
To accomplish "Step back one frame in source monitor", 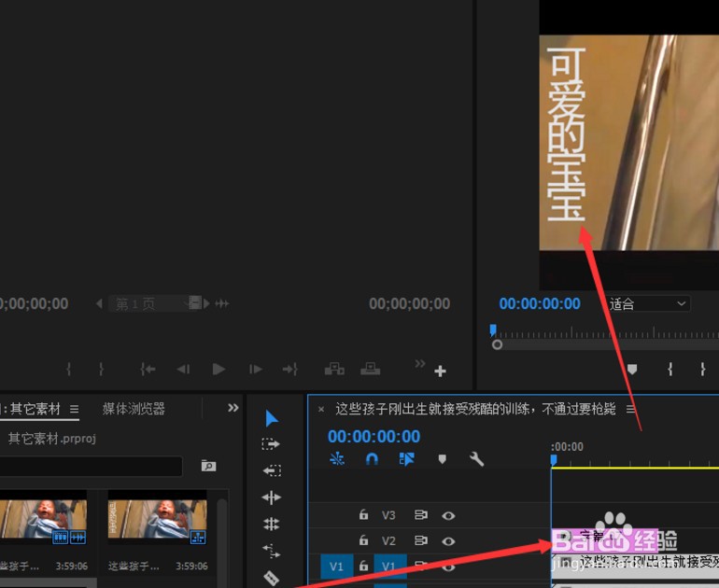I will (183, 369).
